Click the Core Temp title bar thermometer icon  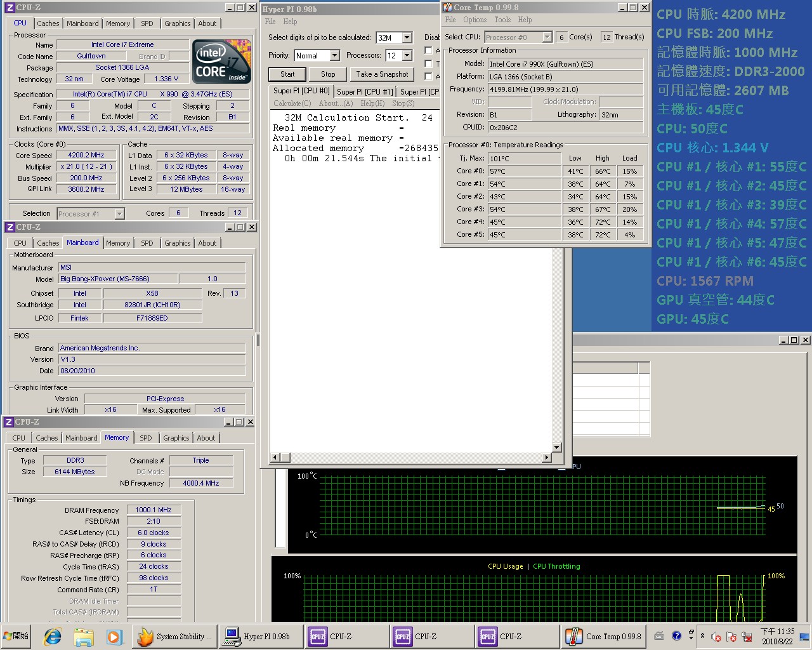coord(448,7)
